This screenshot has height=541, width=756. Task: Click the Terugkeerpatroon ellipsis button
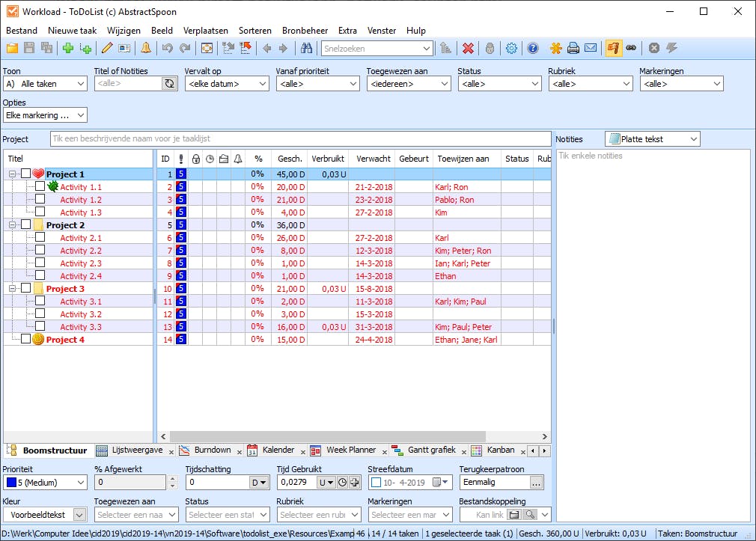[x=536, y=483]
